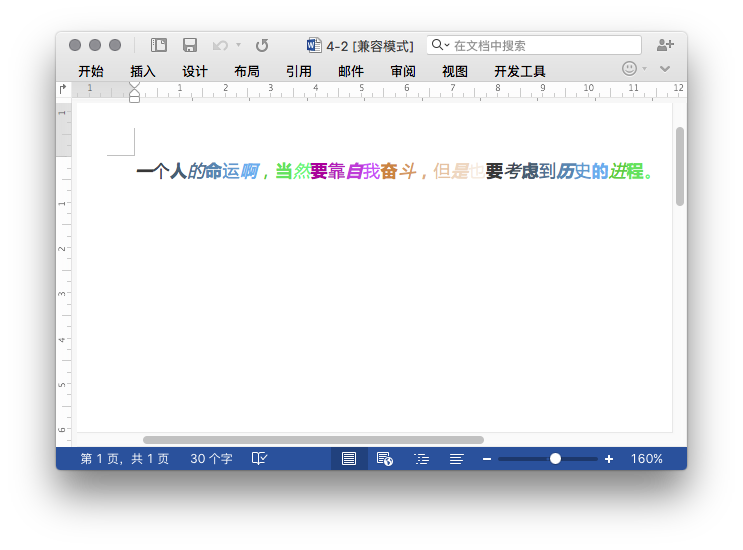Click the document title 4-2 [兼容模式]
743x550 pixels.
pos(370,46)
